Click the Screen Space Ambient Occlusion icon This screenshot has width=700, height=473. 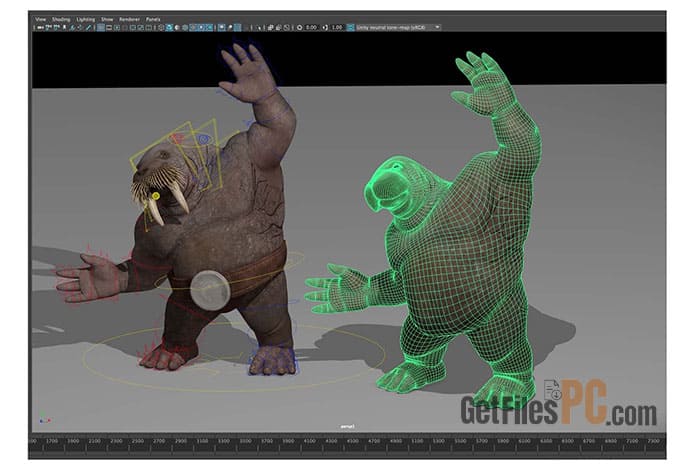tap(221, 28)
